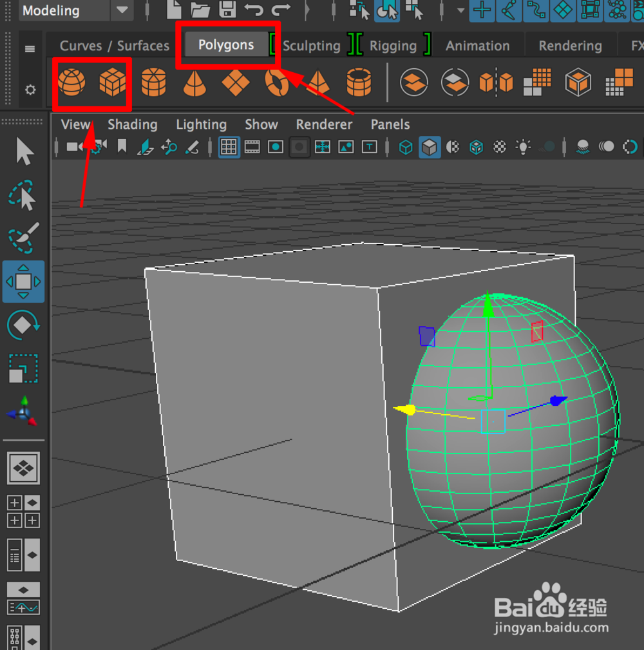Activate the Paint Selection tool

tap(23, 238)
